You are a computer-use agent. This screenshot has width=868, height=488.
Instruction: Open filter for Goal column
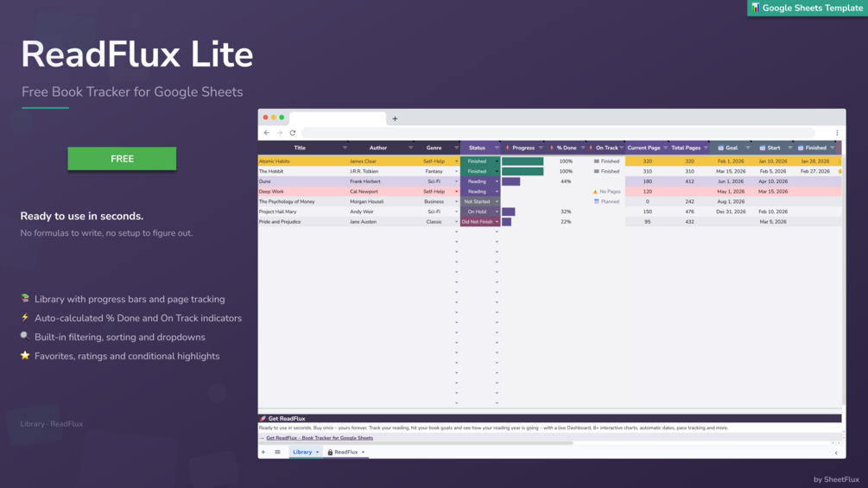pyautogui.click(x=748, y=148)
